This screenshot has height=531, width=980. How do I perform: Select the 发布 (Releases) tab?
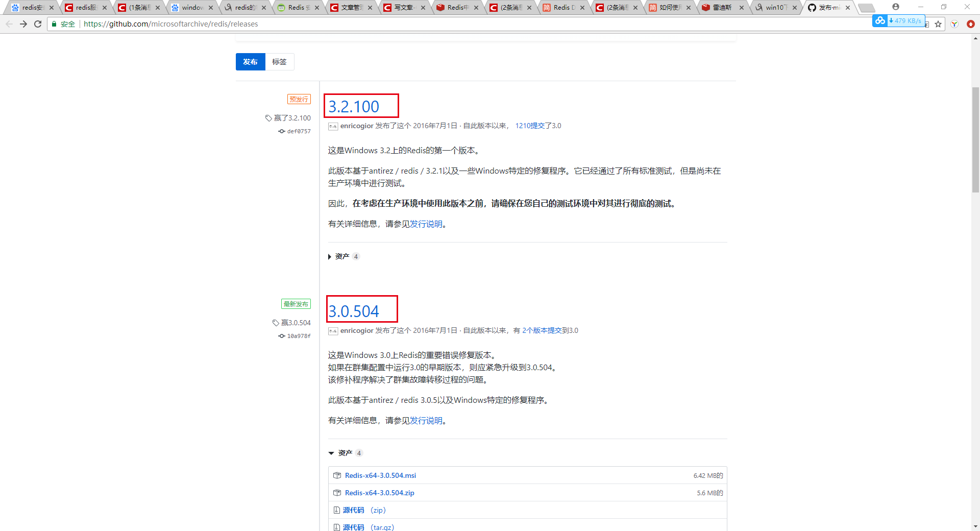tap(250, 62)
